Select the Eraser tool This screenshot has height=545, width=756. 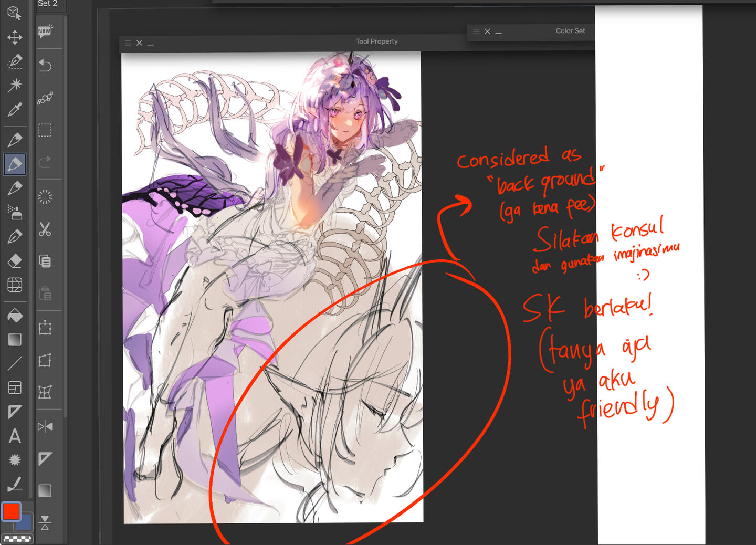pyautogui.click(x=15, y=260)
